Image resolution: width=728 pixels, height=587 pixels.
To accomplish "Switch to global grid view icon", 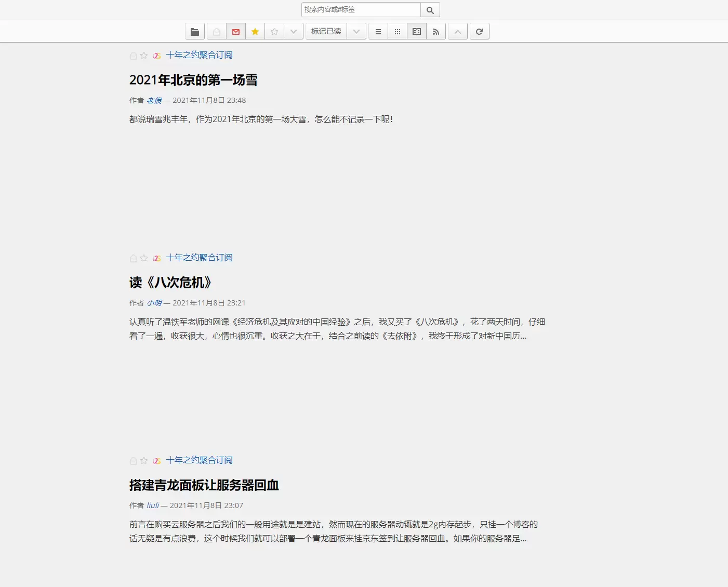I will pyautogui.click(x=398, y=32).
